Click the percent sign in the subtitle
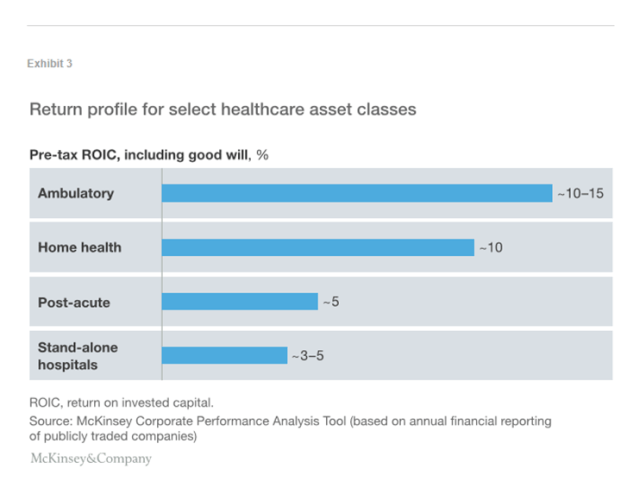 click(x=262, y=155)
